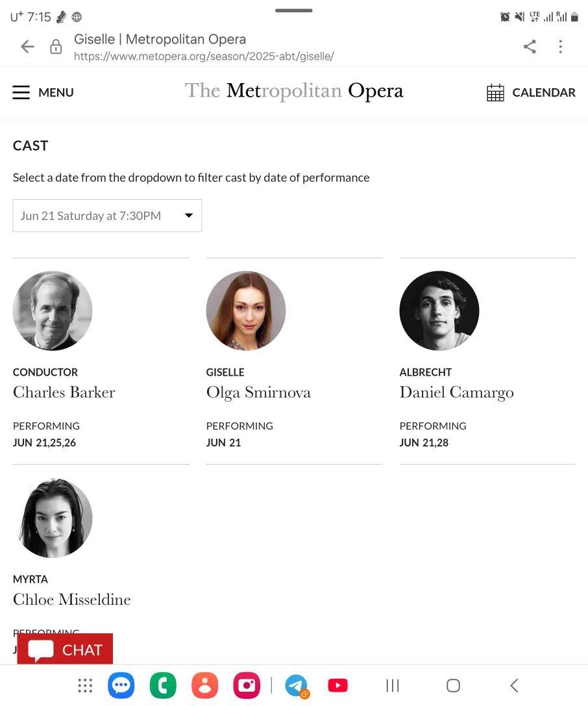The image size is (588, 706).
Task: Open the site security padlock icon
Action: (x=56, y=46)
